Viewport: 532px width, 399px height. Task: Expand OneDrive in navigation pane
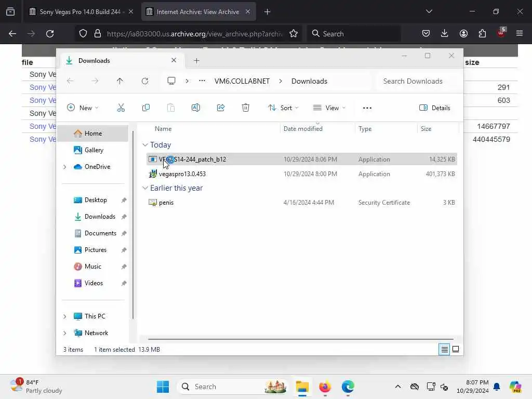(x=65, y=167)
